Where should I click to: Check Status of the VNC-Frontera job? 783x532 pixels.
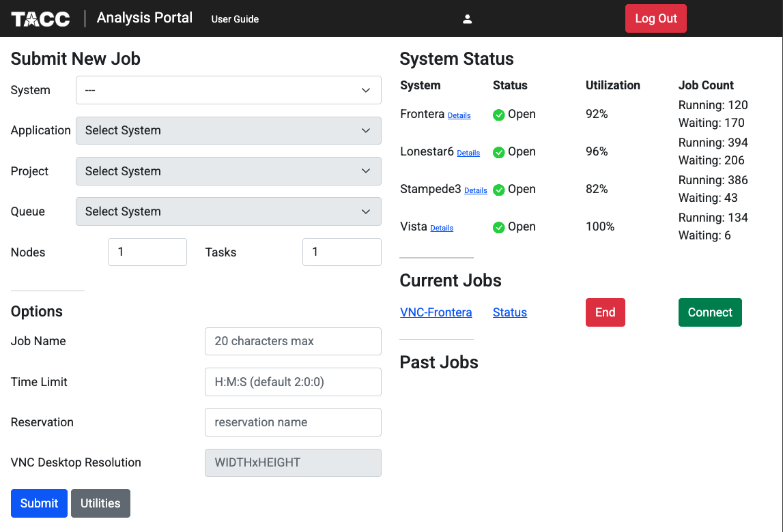509,312
